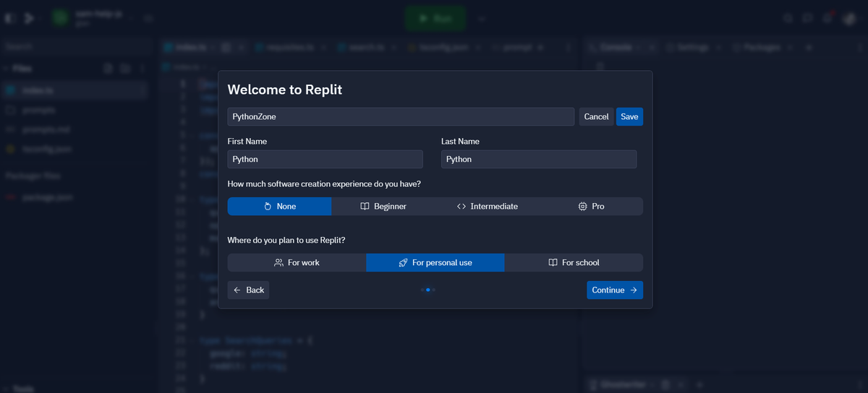This screenshot has width=868, height=393.
Task: Choose Beginner experience level
Action: (x=383, y=207)
